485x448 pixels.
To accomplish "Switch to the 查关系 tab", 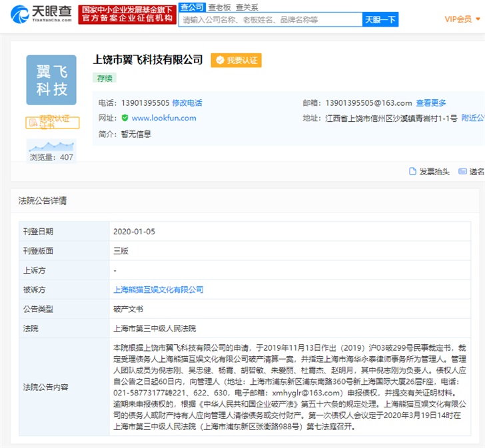I will pos(246,7).
